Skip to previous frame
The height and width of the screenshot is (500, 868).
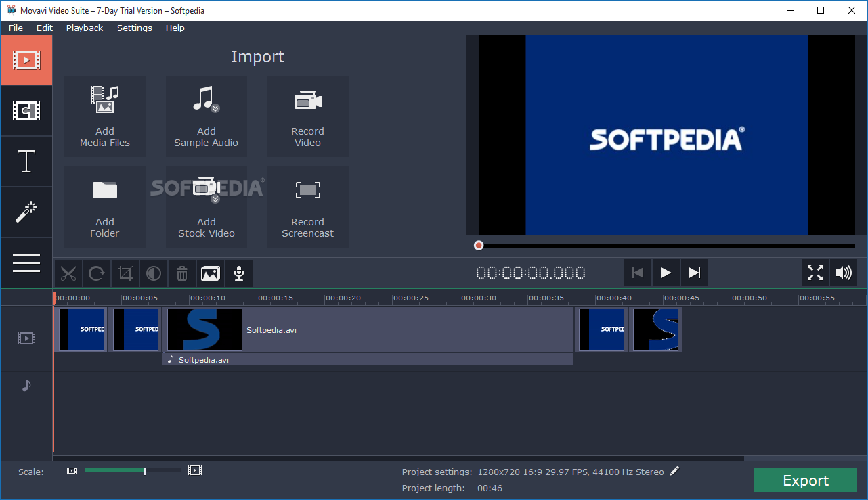pyautogui.click(x=638, y=273)
